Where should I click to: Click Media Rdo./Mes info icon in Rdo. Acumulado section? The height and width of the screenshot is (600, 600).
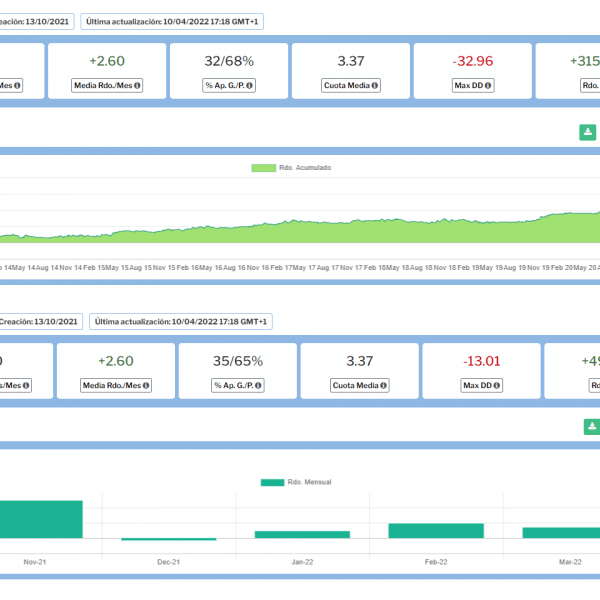tap(137, 85)
